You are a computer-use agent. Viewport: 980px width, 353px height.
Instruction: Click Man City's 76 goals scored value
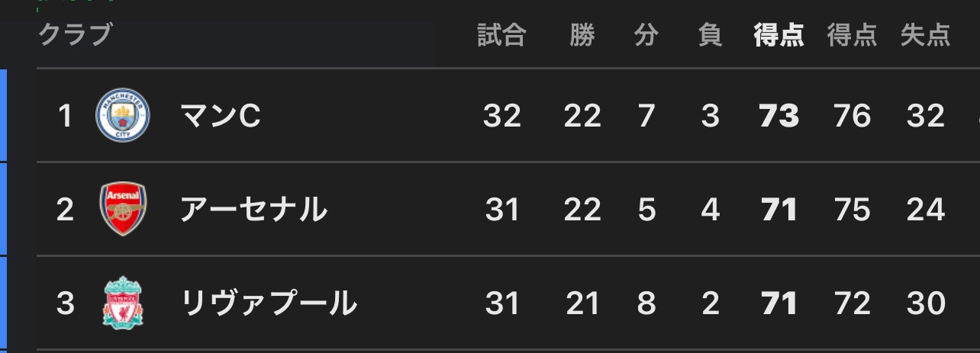coord(852,116)
